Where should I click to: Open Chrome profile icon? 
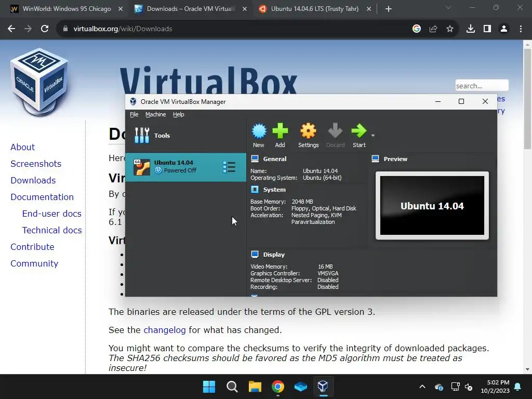coord(504,29)
